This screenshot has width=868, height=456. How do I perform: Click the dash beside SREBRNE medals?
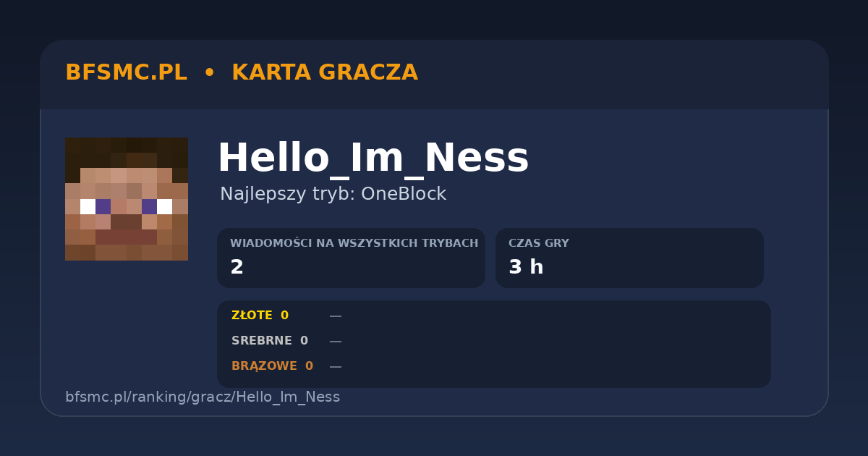(x=336, y=342)
